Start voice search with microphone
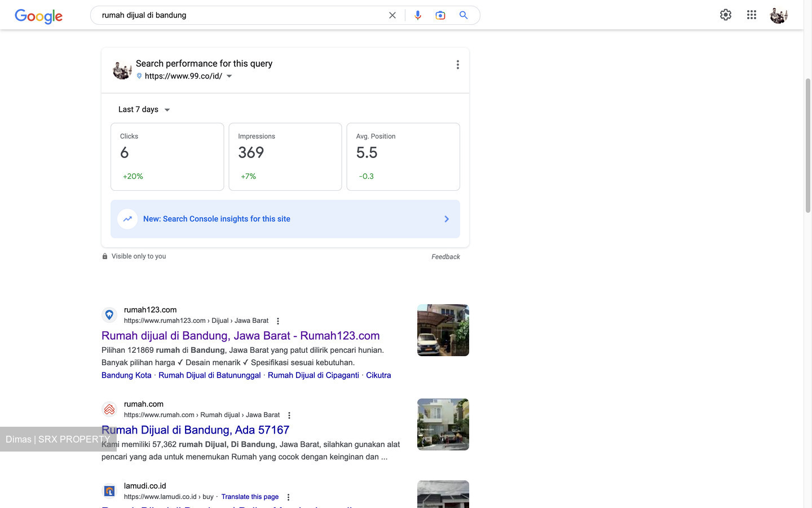 [x=418, y=15]
